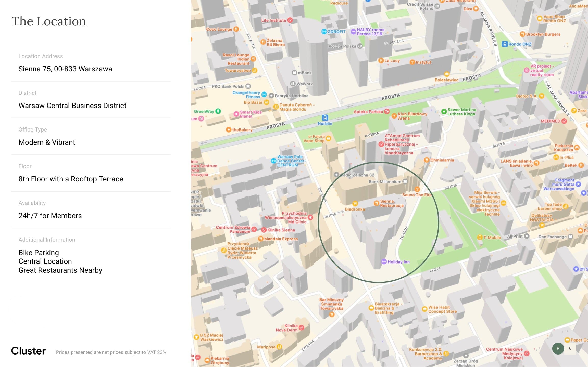
Task: Open the GreenWay map pin
Action: [218, 111]
